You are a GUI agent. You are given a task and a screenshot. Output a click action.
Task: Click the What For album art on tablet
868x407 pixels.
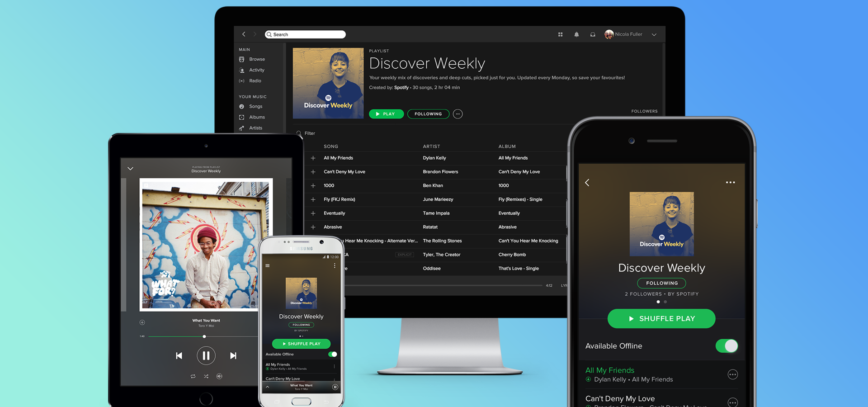(x=206, y=245)
